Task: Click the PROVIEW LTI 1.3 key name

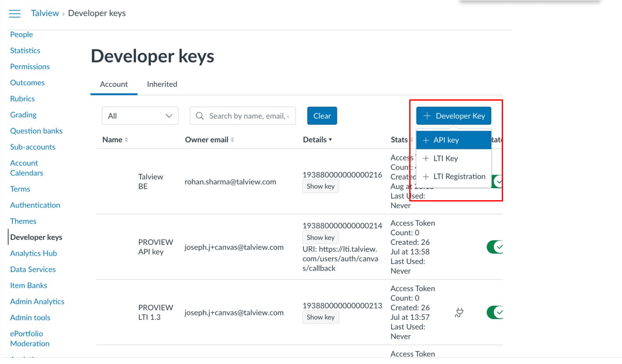Action: click(155, 312)
